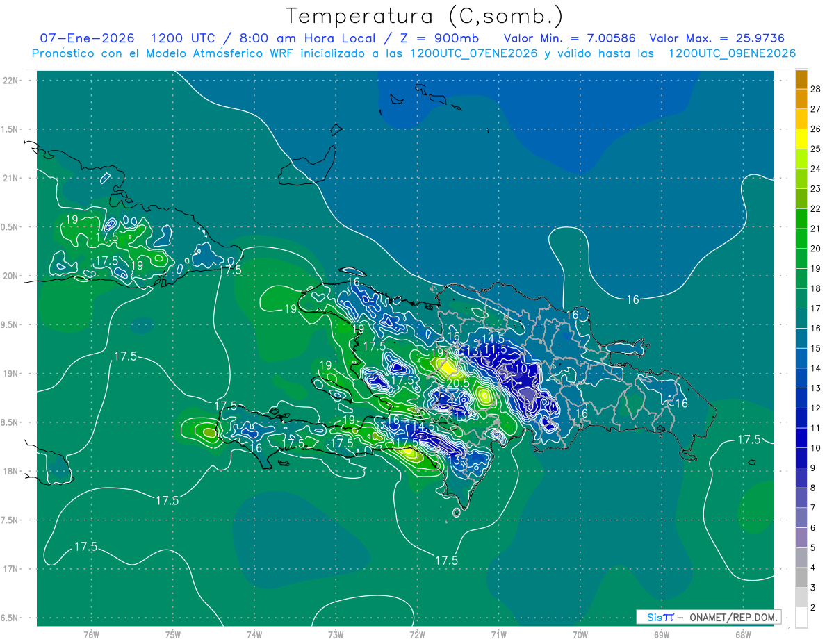834x644 pixels.
Task: Click the dark orange top swatch of the color scale
Action: point(801,79)
